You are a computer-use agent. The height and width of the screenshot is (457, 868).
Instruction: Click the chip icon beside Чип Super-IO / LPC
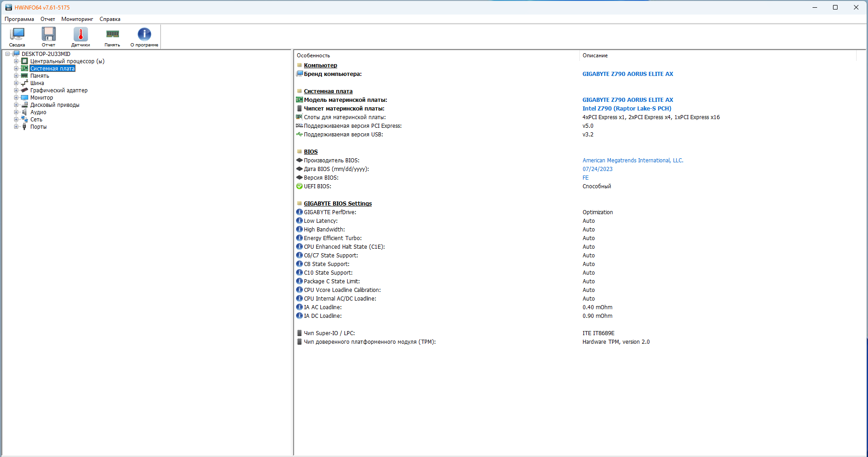[299, 333]
